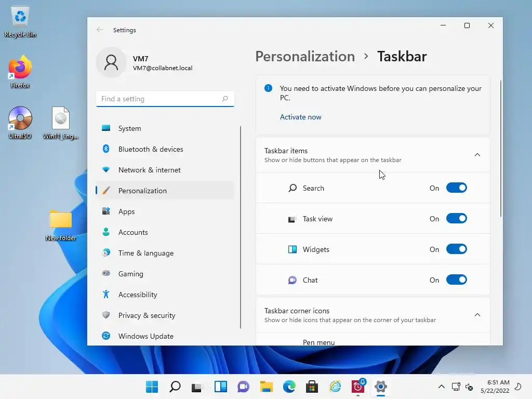Click the network tray icon
The height and width of the screenshot is (399, 532).
click(456, 387)
